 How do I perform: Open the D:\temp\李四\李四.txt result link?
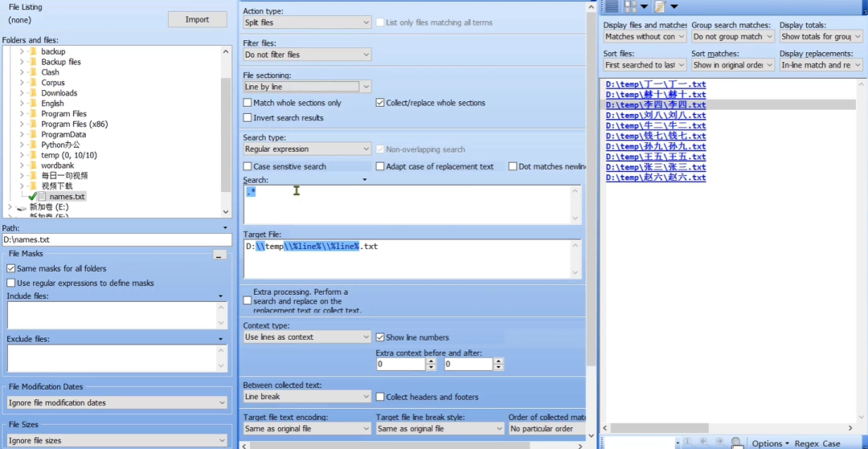(656, 105)
